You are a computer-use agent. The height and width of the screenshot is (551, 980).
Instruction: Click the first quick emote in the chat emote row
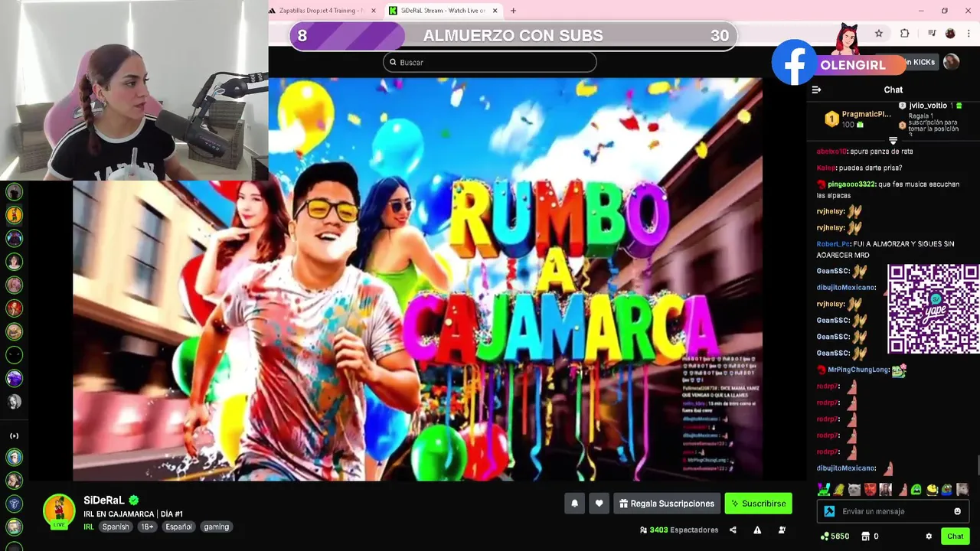click(823, 489)
